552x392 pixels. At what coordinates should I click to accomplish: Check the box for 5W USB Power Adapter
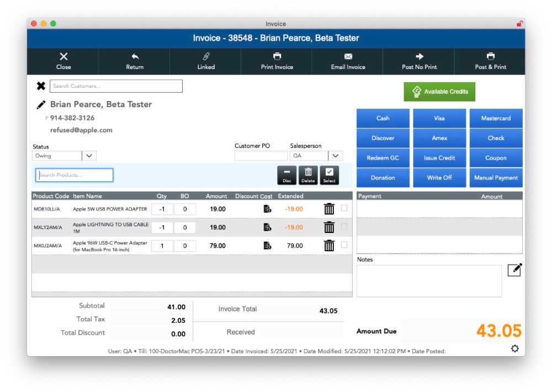coord(344,209)
